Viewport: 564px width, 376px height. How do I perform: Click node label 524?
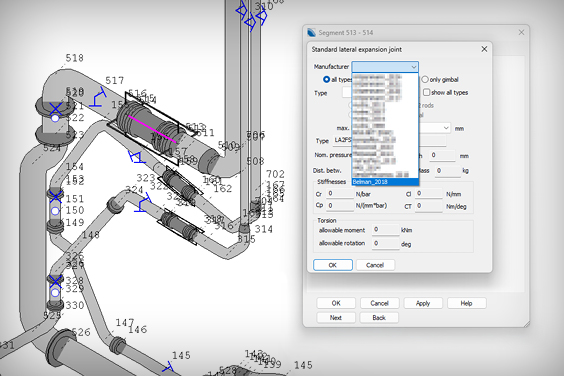pyautogui.click(x=52, y=148)
